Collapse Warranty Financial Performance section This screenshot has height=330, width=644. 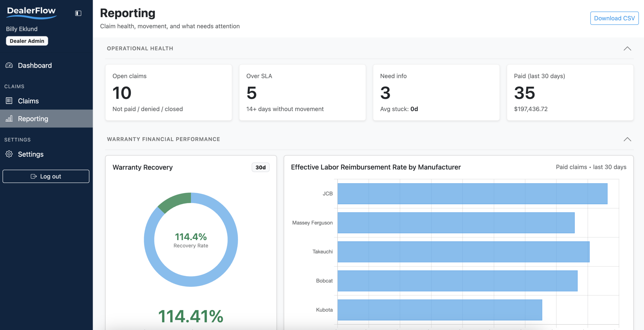click(627, 139)
